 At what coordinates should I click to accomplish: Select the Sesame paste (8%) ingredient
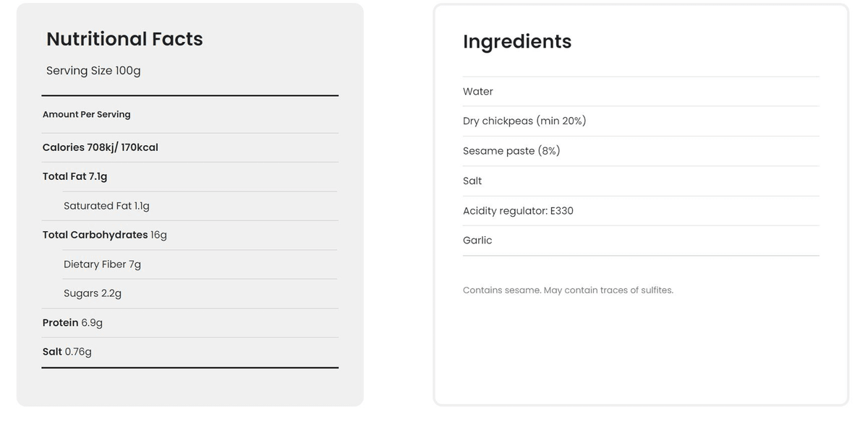(x=641, y=151)
